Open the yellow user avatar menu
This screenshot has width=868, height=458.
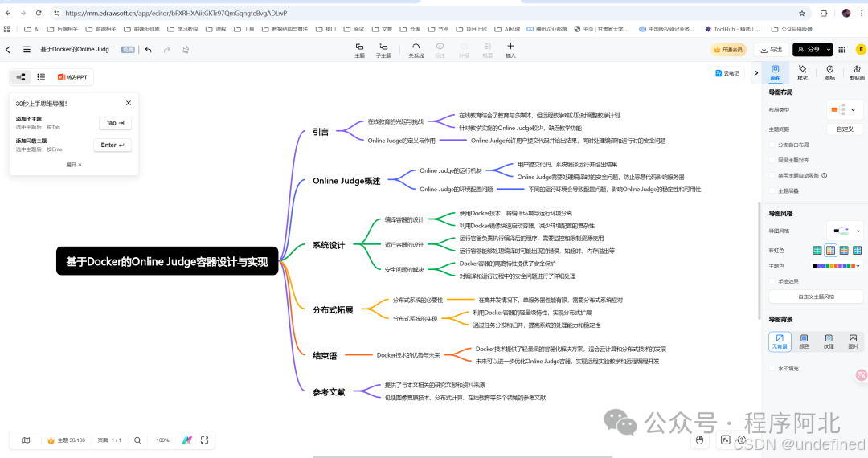tap(861, 50)
